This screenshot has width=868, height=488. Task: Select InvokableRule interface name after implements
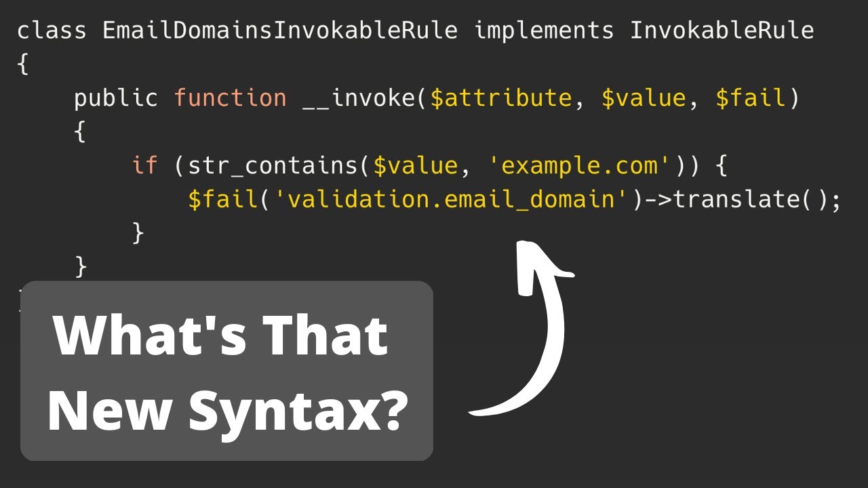(722, 31)
